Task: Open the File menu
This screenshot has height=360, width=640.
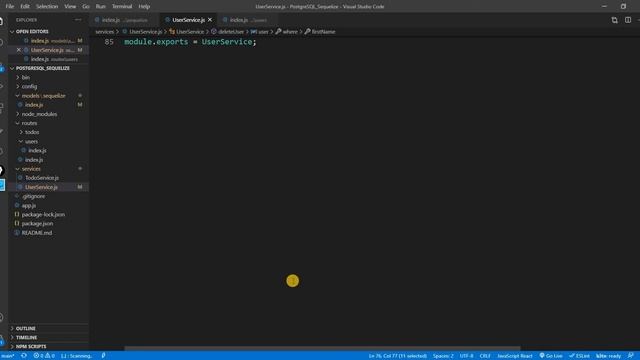Action: (10, 6)
